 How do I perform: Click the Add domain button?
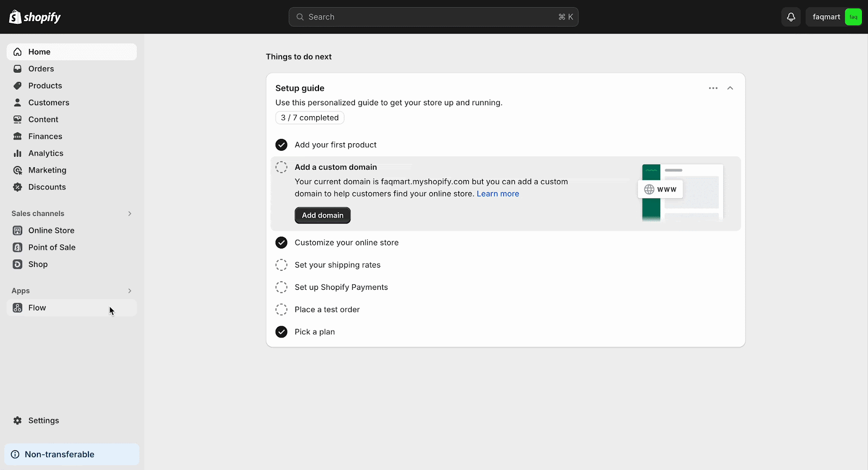[322, 215]
